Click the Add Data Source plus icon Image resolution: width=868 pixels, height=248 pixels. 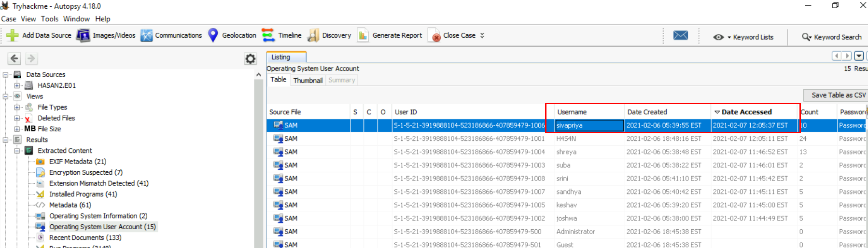[13, 35]
